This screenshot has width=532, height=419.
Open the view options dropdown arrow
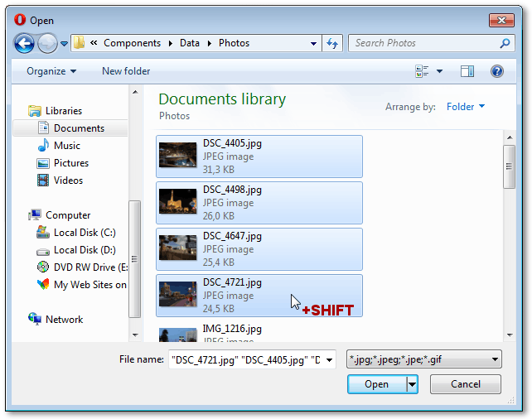click(439, 71)
